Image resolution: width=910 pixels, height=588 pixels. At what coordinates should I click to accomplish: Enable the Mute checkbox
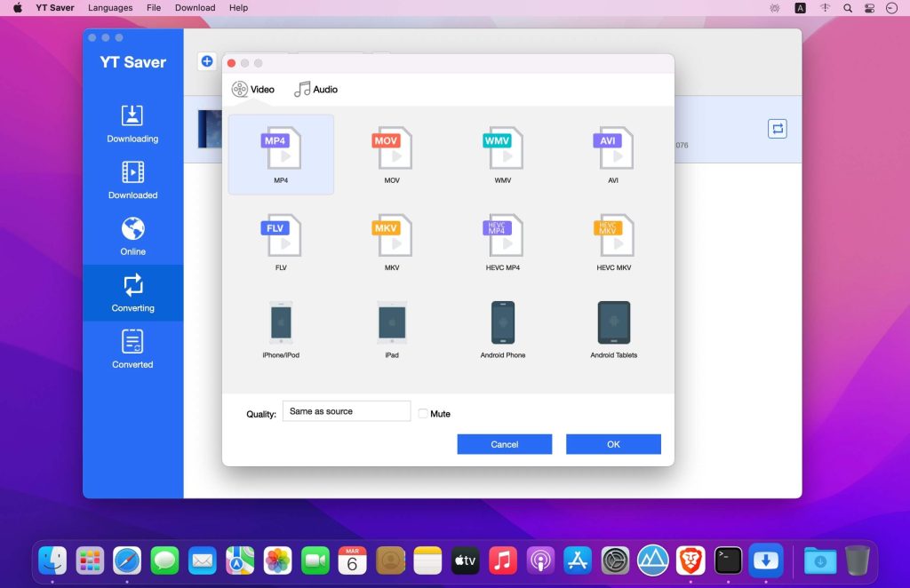click(x=423, y=413)
